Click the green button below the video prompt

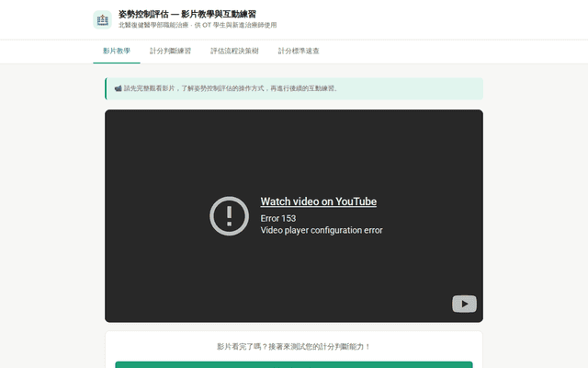(x=294, y=364)
